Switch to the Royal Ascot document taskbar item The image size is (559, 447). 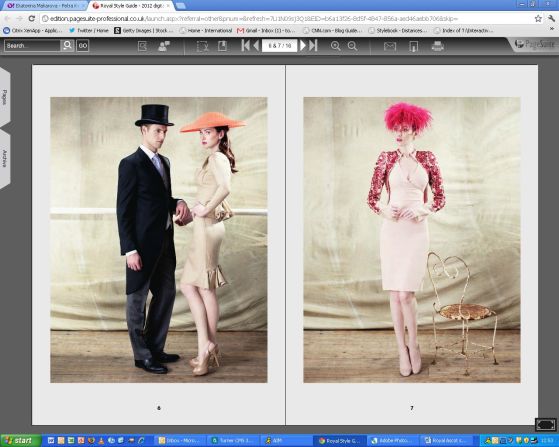coord(445,441)
